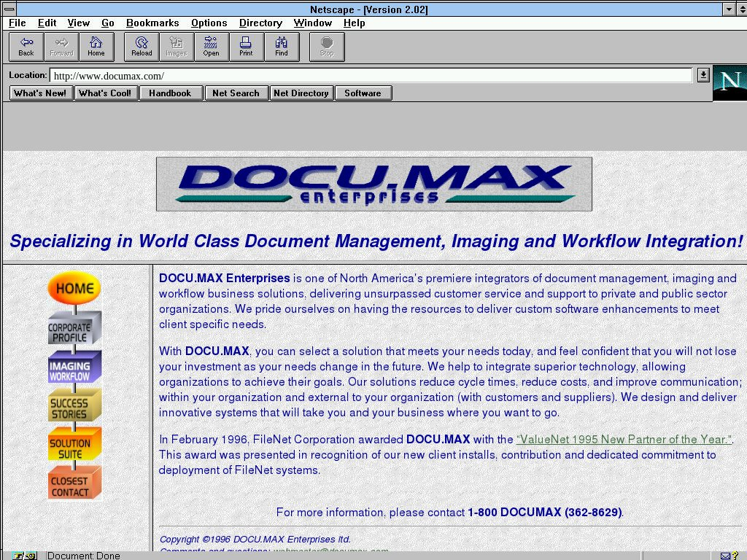
Task: Expand the Location history dropdown arrow
Action: pos(703,75)
